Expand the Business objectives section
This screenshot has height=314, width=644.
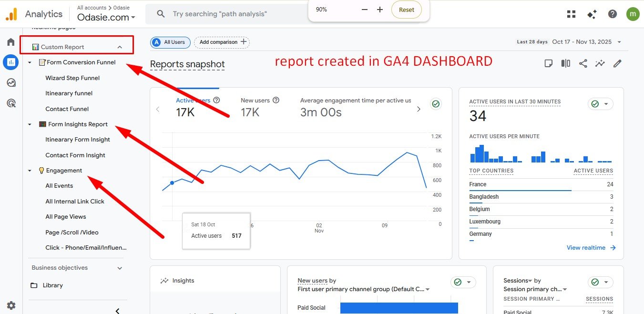click(120, 268)
